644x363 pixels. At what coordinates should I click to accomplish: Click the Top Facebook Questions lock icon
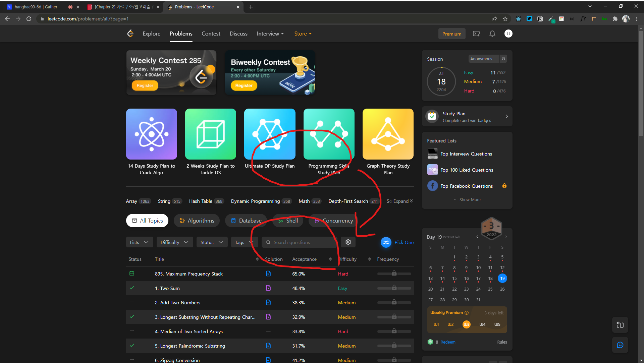504,186
